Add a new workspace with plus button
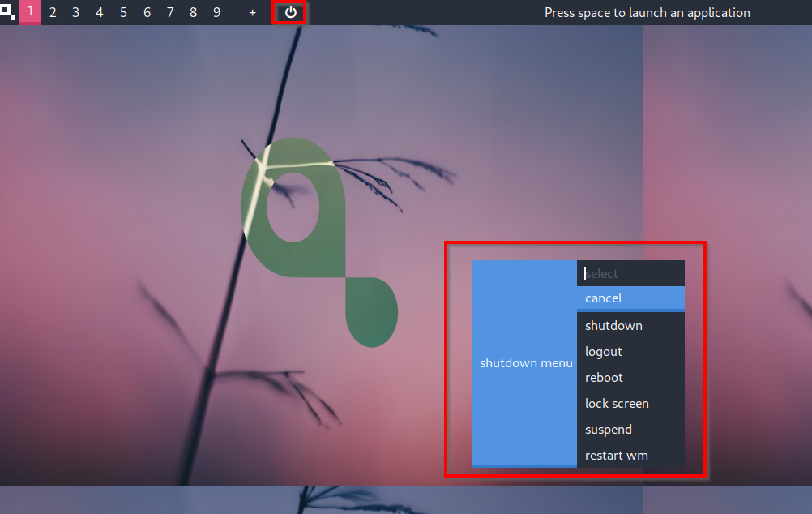The height and width of the screenshot is (514, 812). pos(252,12)
